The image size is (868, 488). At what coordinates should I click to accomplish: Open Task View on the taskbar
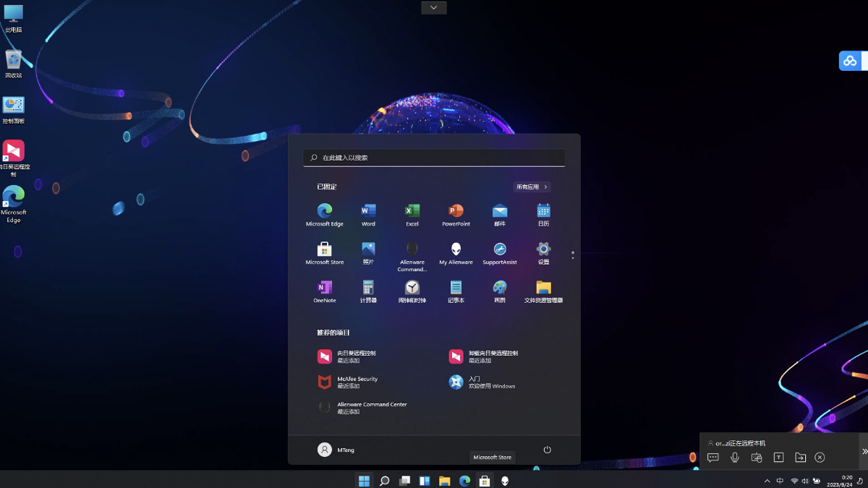click(x=405, y=481)
